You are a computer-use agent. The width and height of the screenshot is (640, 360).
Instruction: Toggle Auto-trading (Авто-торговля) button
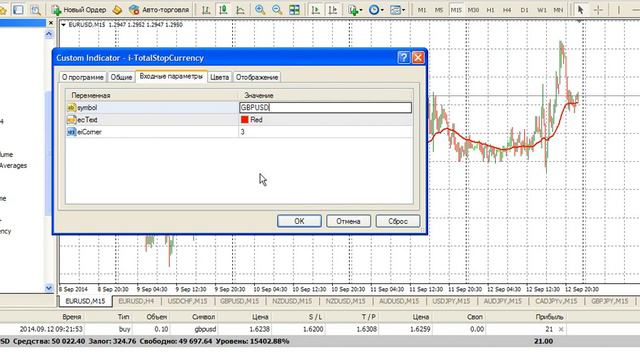(159, 9)
